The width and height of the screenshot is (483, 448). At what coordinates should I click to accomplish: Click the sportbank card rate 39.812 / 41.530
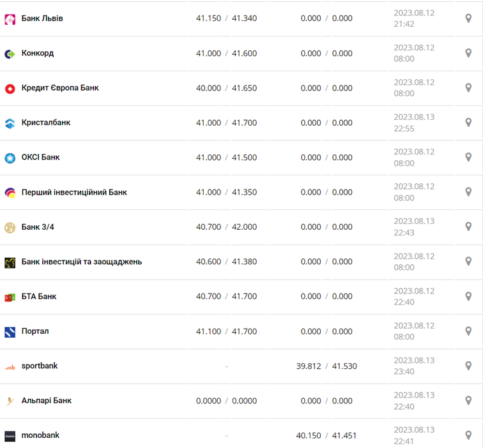point(326,366)
